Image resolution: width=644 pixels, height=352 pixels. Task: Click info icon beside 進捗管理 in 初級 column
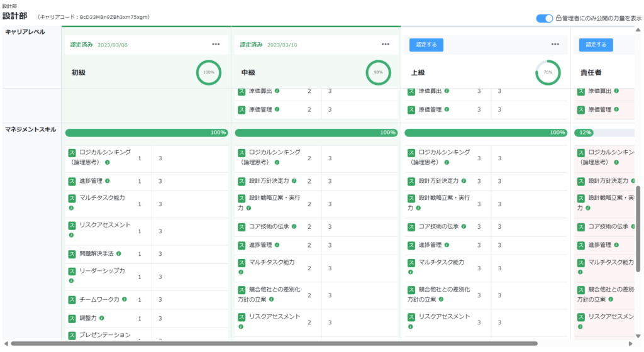pyautogui.click(x=108, y=181)
